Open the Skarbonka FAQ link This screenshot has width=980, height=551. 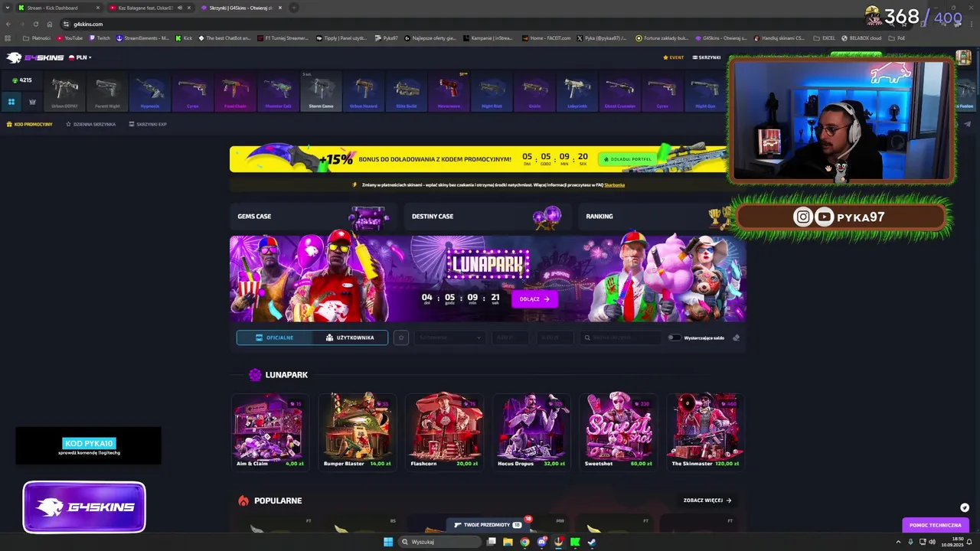click(x=614, y=184)
